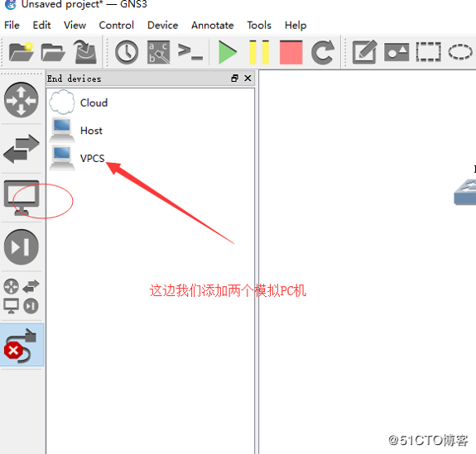Viewport: 476px width, 454px height.
Task: Click the insert picture icon
Action: point(397,52)
